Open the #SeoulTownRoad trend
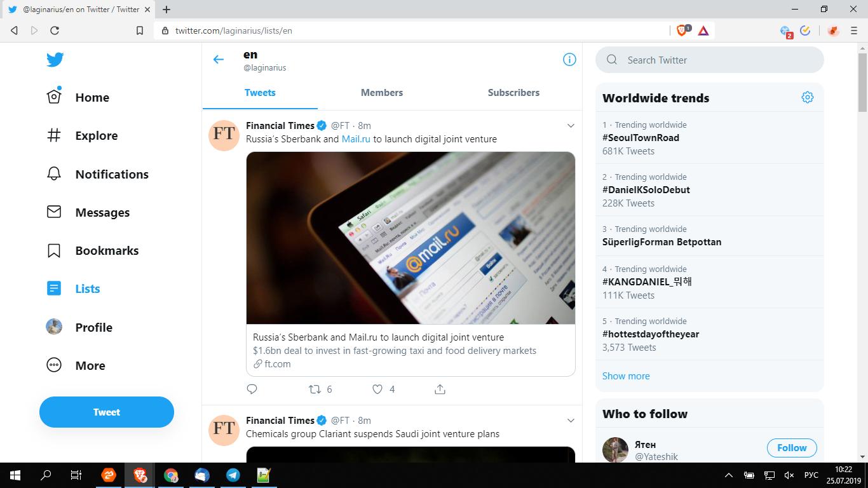This screenshot has width=868, height=488. 641,138
